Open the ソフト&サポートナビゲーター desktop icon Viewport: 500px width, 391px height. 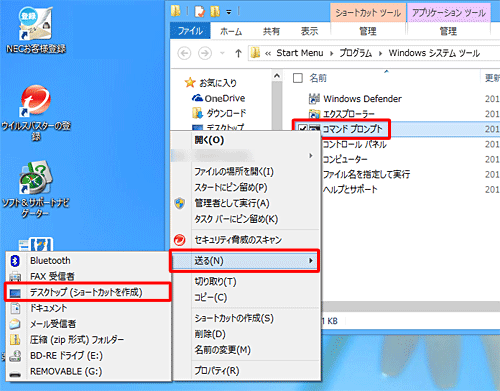[x=36, y=190]
